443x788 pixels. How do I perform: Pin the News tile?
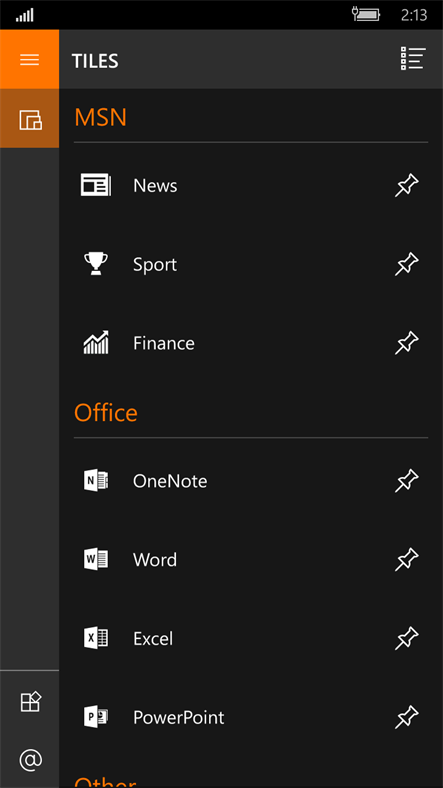coord(406,185)
